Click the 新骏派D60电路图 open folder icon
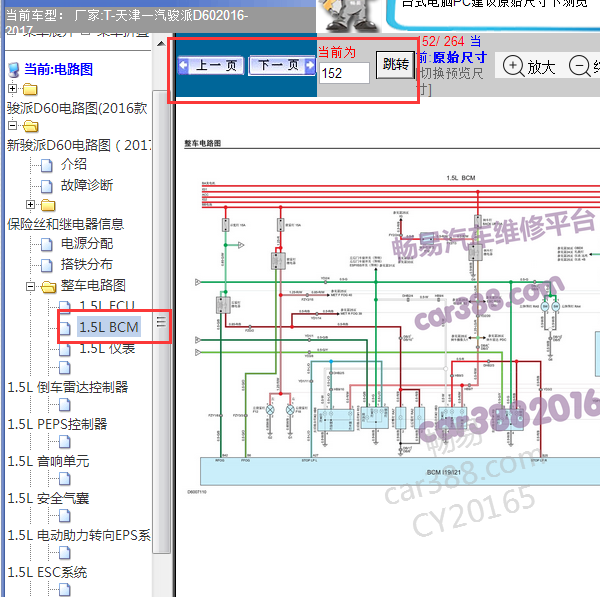The image size is (600, 597). click(x=30, y=126)
